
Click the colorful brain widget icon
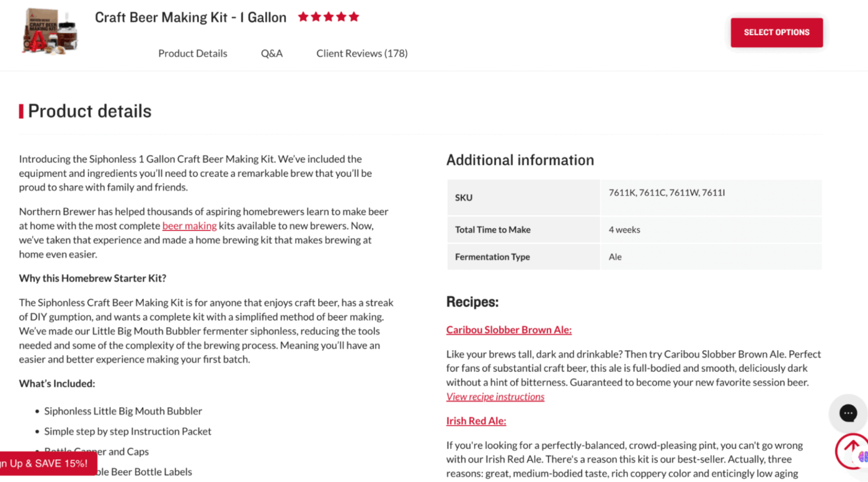pyautogui.click(x=863, y=457)
